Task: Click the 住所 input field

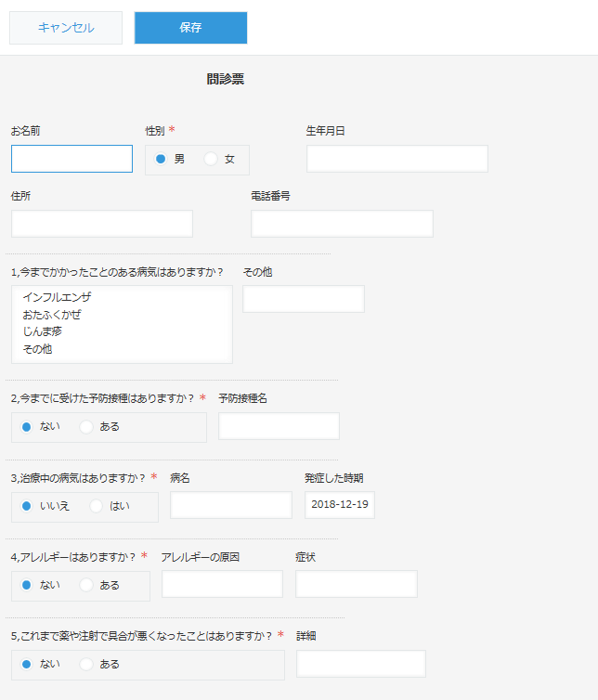Action: (102, 224)
